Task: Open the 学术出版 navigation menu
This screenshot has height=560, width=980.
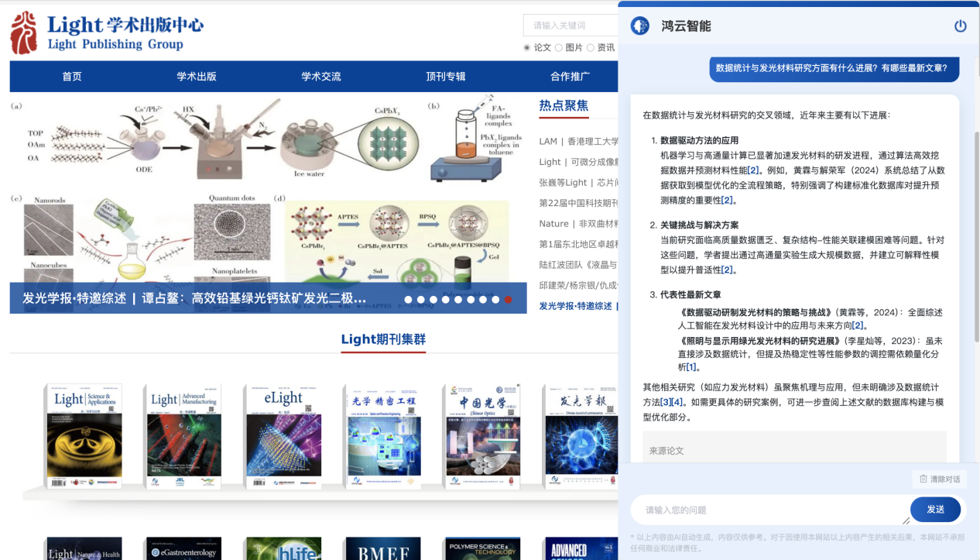Action: pyautogui.click(x=197, y=76)
